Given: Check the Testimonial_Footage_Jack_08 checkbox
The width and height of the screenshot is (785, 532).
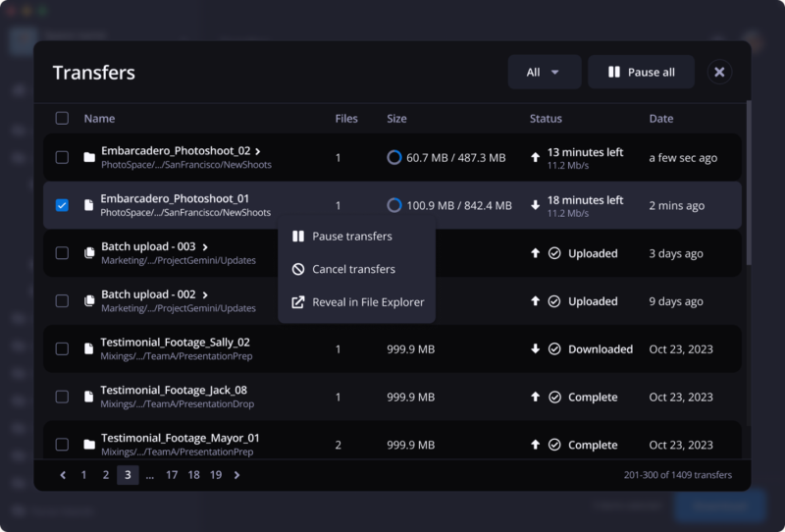Looking at the screenshot, I should (x=62, y=397).
